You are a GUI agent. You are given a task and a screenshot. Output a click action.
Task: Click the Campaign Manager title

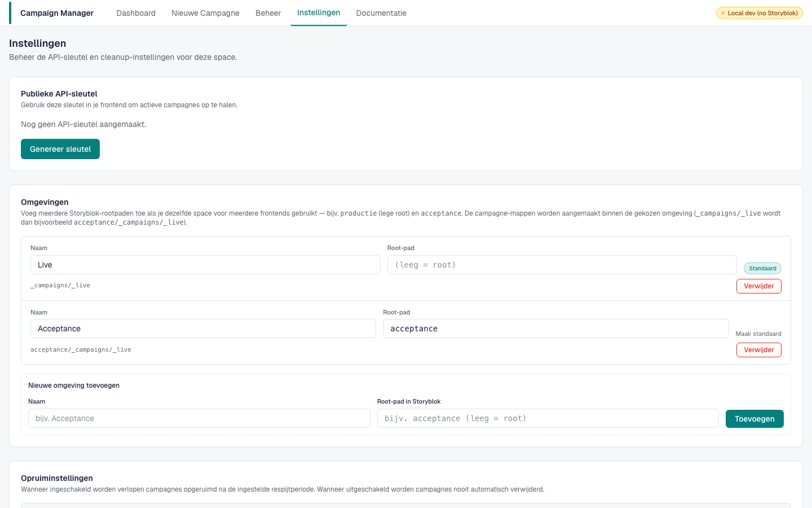[x=57, y=13]
